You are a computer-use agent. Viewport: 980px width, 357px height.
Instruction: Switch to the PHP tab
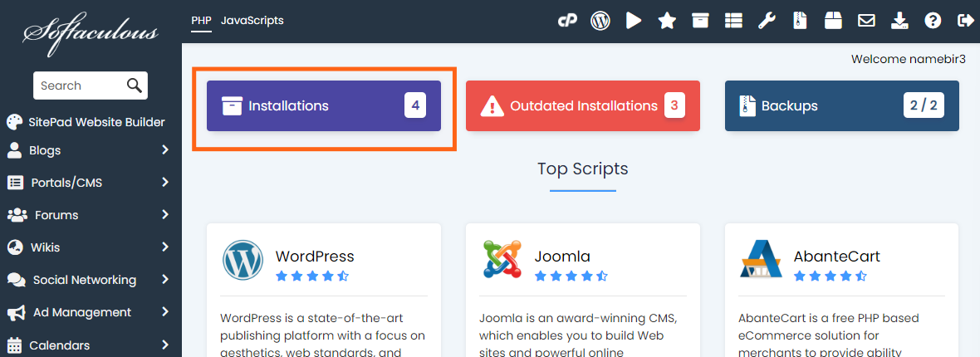coord(201,21)
